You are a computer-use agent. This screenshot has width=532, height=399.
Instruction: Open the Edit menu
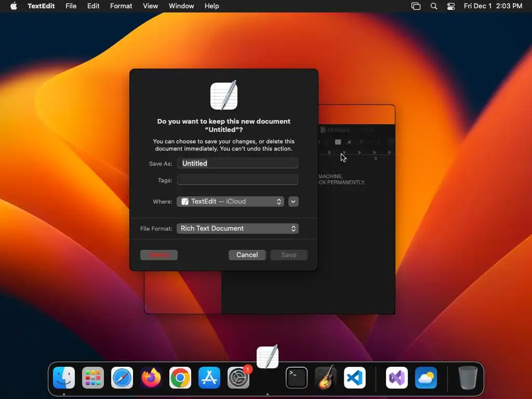(94, 6)
